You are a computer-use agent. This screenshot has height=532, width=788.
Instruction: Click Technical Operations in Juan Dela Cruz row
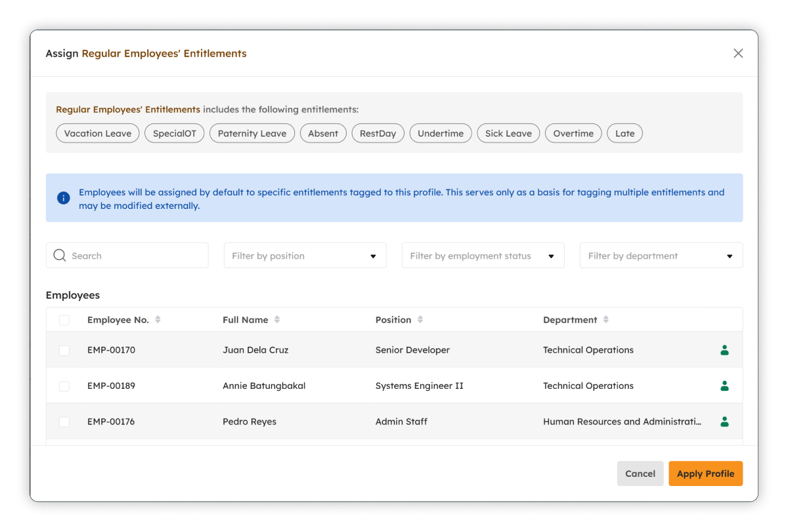(588, 350)
